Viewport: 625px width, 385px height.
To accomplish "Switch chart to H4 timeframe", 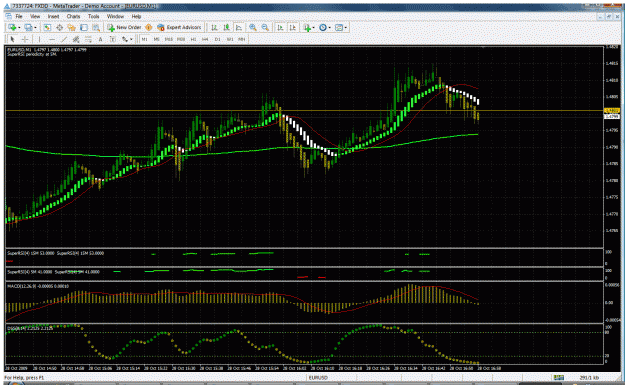I will [x=205, y=39].
